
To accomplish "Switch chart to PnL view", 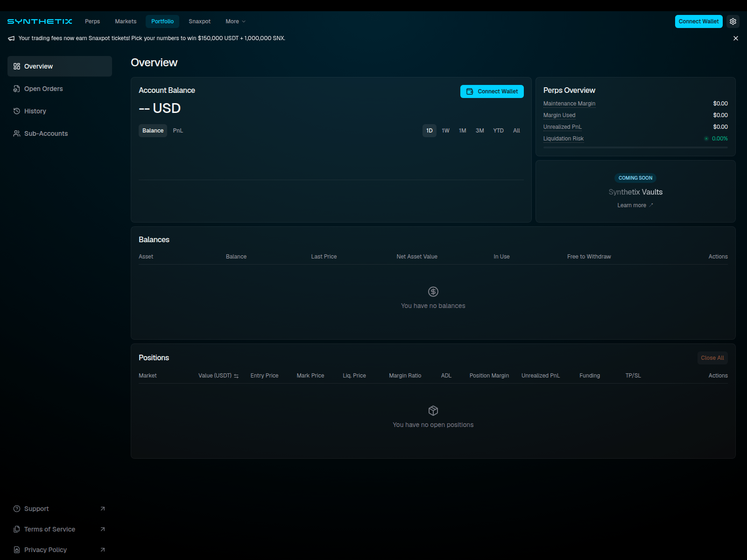I will (x=178, y=131).
